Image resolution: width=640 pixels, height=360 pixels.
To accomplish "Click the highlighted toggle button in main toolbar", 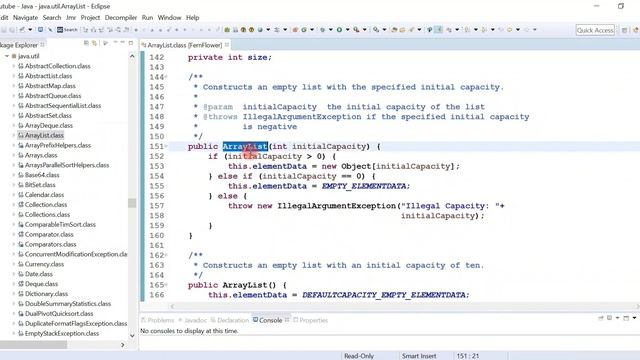I will click(x=438, y=30).
